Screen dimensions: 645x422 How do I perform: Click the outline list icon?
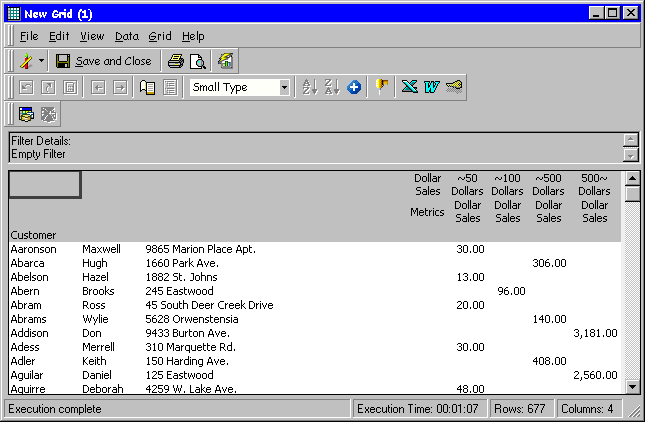170,87
